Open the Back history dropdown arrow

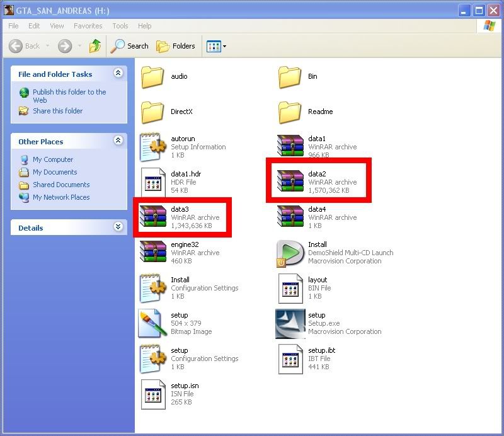[x=48, y=46]
